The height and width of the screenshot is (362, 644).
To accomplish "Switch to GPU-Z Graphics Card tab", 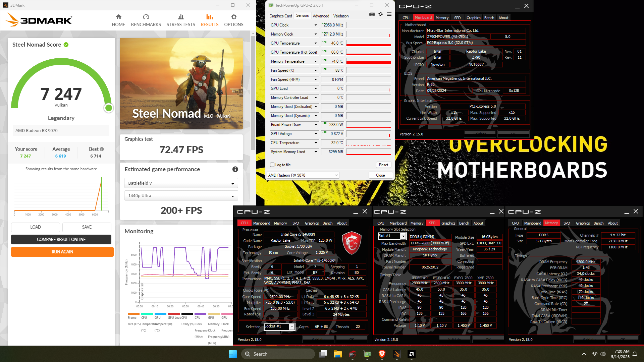I will (281, 16).
